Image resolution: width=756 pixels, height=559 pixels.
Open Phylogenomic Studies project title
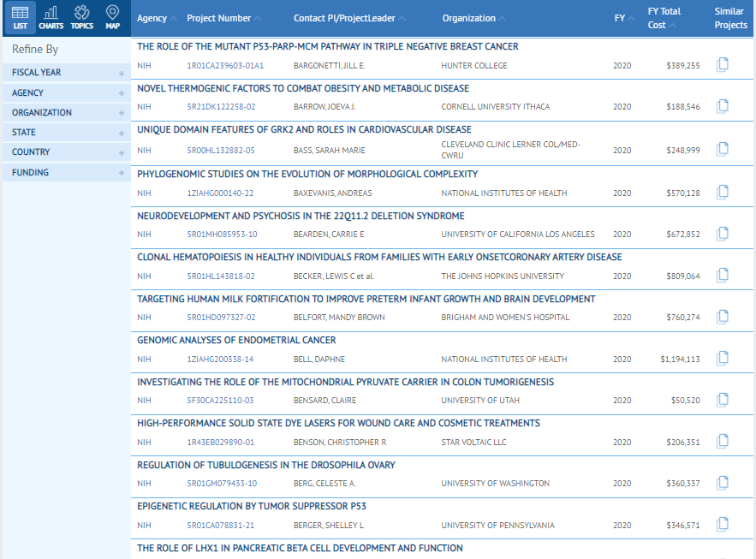[x=307, y=174]
